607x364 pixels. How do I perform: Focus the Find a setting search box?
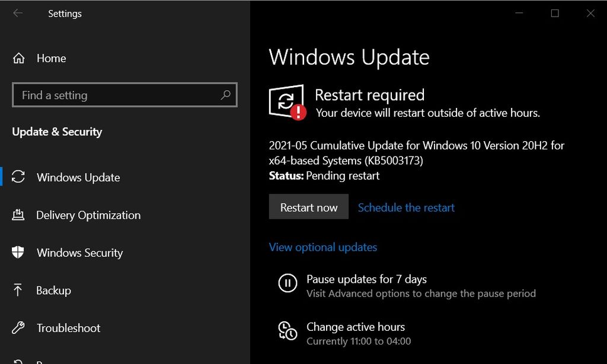pyautogui.click(x=124, y=95)
